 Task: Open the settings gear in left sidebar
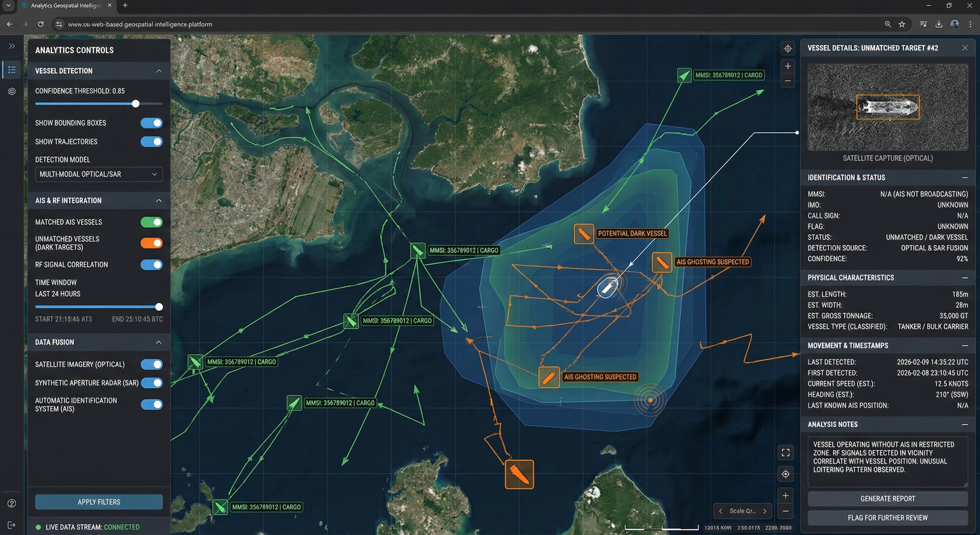click(x=12, y=91)
